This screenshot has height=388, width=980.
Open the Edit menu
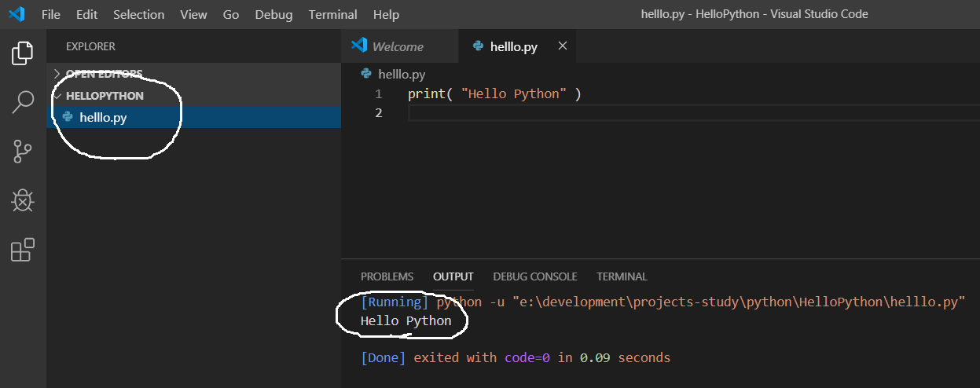tap(86, 14)
